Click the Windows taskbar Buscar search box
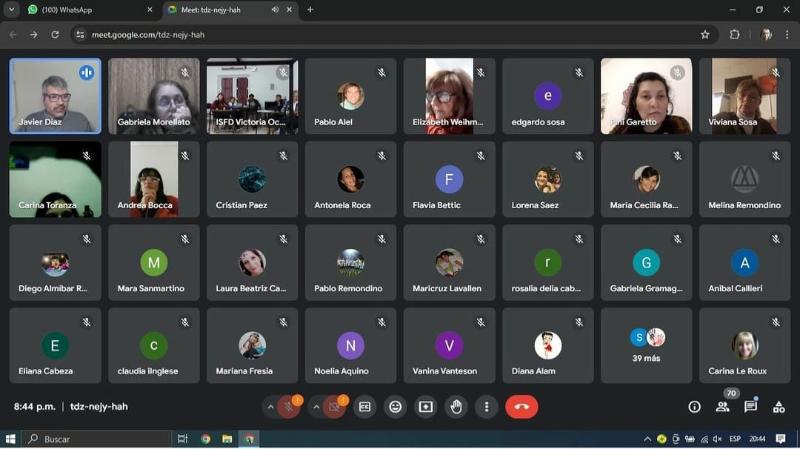The width and height of the screenshot is (800, 449). tap(97, 439)
